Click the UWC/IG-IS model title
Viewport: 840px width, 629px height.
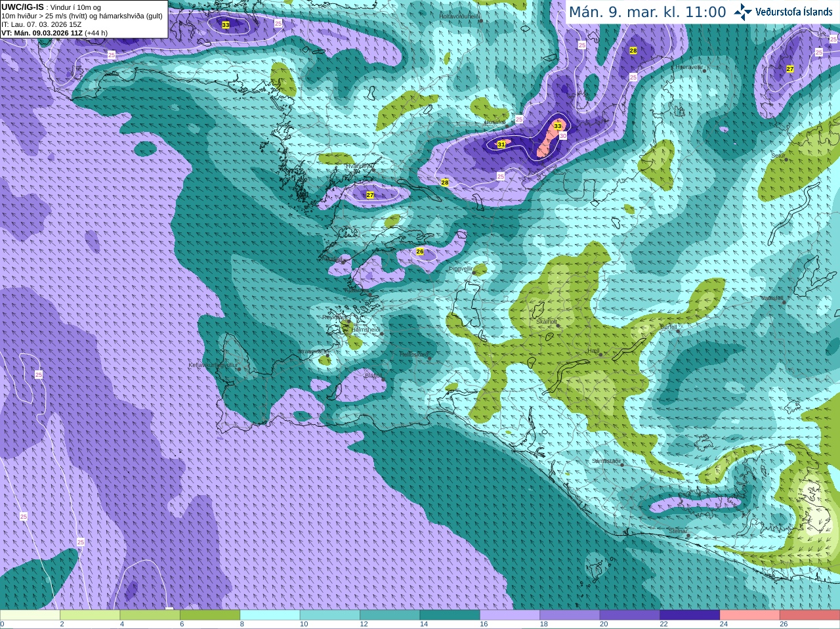click(22, 7)
